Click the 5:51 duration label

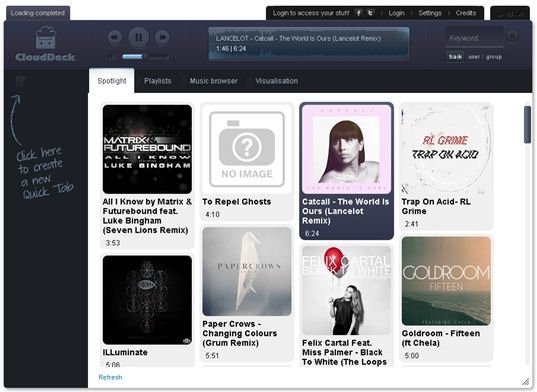tap(212, 356)
